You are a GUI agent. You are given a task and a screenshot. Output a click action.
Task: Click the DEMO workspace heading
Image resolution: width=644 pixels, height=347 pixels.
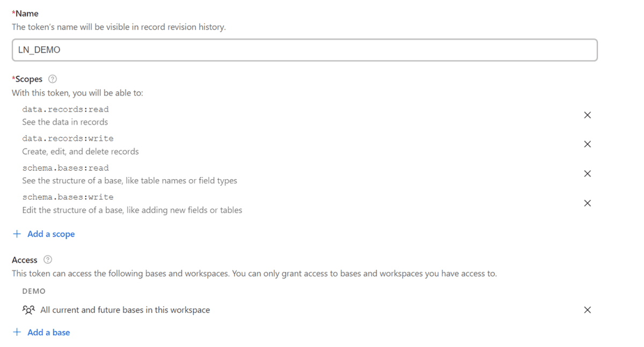point(34,291)
